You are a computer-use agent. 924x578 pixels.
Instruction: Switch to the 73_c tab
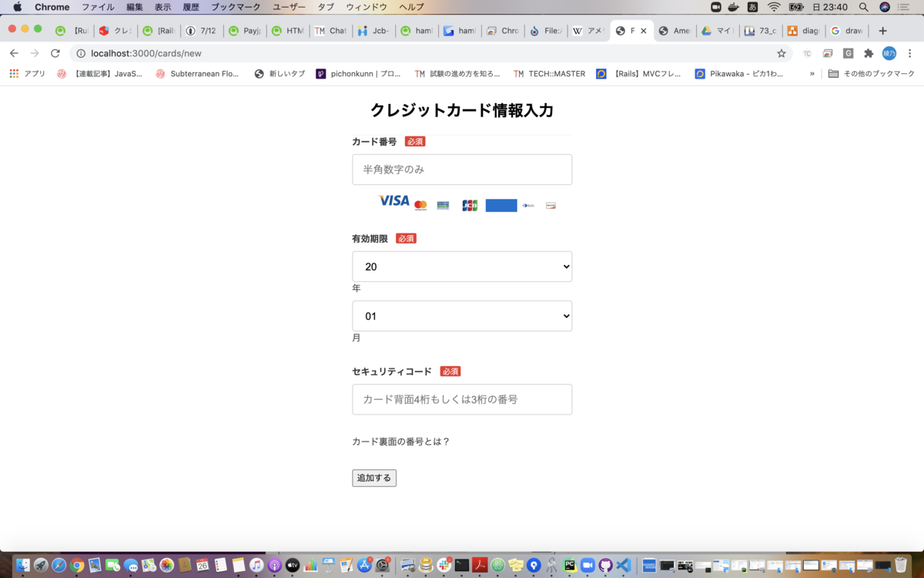[759, 31]
